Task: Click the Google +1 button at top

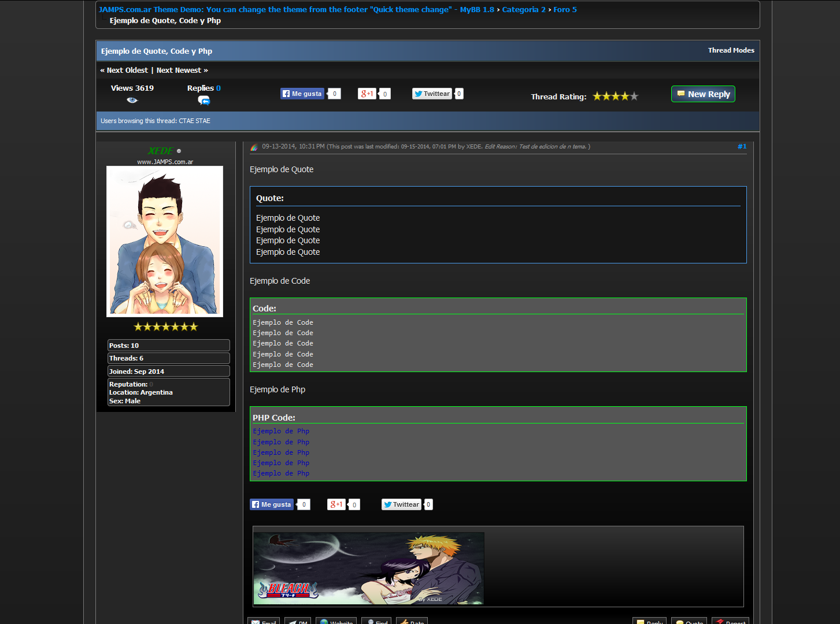Action: pyautogui.click(x=367, y=94)
